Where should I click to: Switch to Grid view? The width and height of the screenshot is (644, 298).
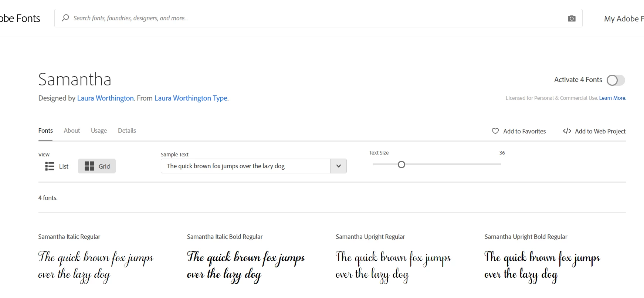pos(97,166)
